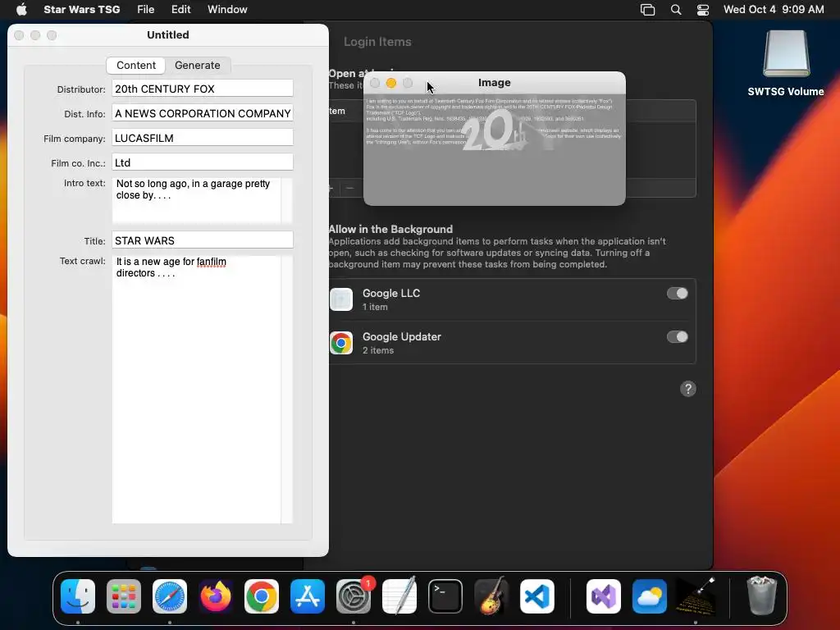This screenshot has width=840, height=630.
Task: Click the Stage Manager menu bar icon
Action: [648, 9]
